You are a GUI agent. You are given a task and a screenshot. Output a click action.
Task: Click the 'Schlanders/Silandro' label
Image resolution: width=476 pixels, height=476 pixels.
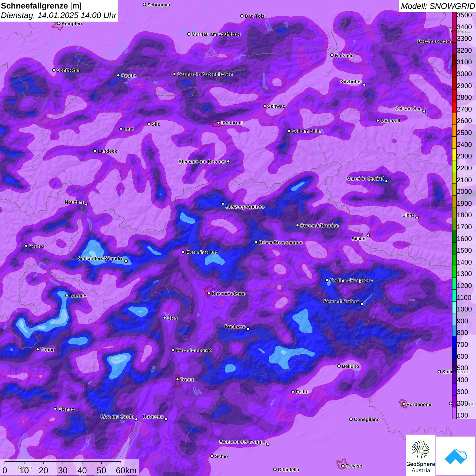(x=101, y=258)
